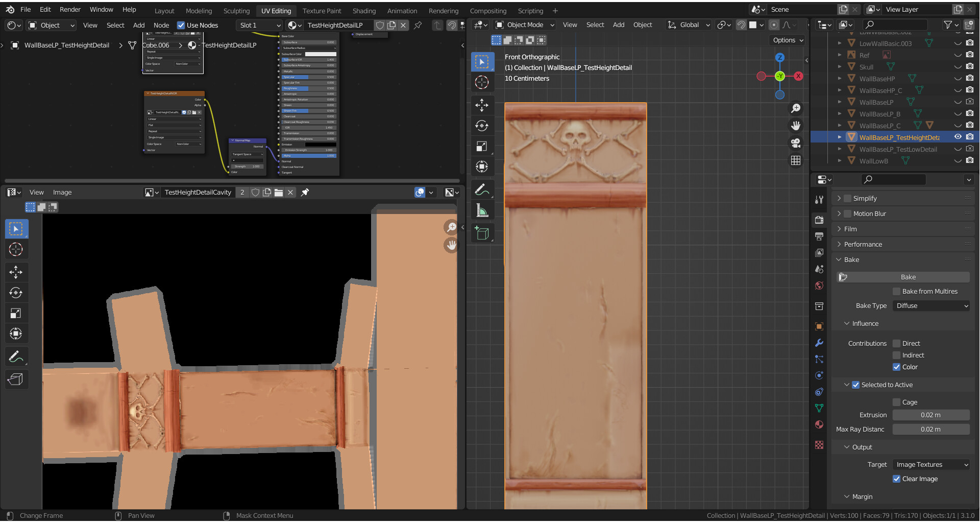Screen dimensions: 980x523
Task: Open the Image menu in the UV editor
Action: pos(62,192)
